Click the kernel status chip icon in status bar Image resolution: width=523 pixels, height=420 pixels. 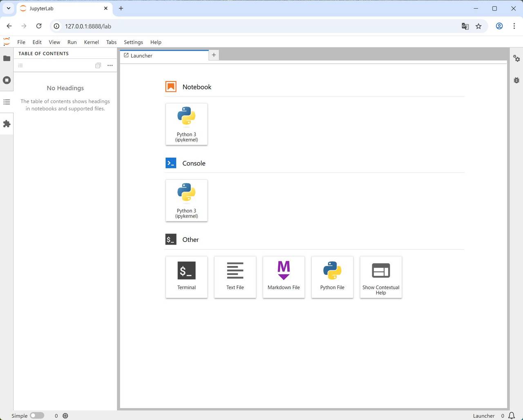(x=65, y=416)
